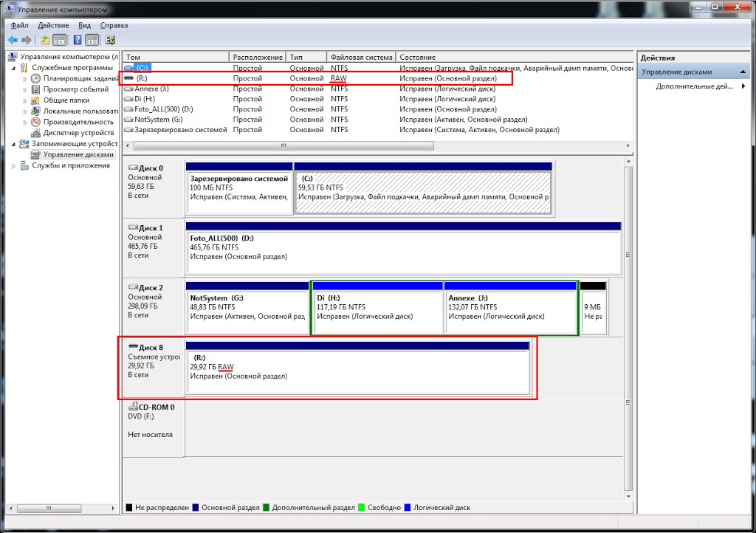Toggle the Action pane toolbar icon
Viewport: 756px width, 533px height.
coord(92,40)
